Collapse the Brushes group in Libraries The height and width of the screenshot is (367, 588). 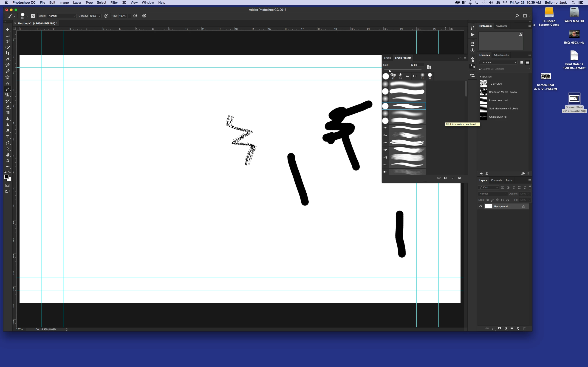(x=480, y=77)
